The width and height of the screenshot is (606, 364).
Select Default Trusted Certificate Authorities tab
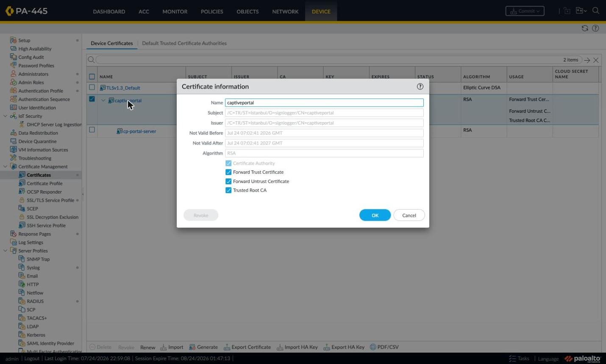pos(184,43)
